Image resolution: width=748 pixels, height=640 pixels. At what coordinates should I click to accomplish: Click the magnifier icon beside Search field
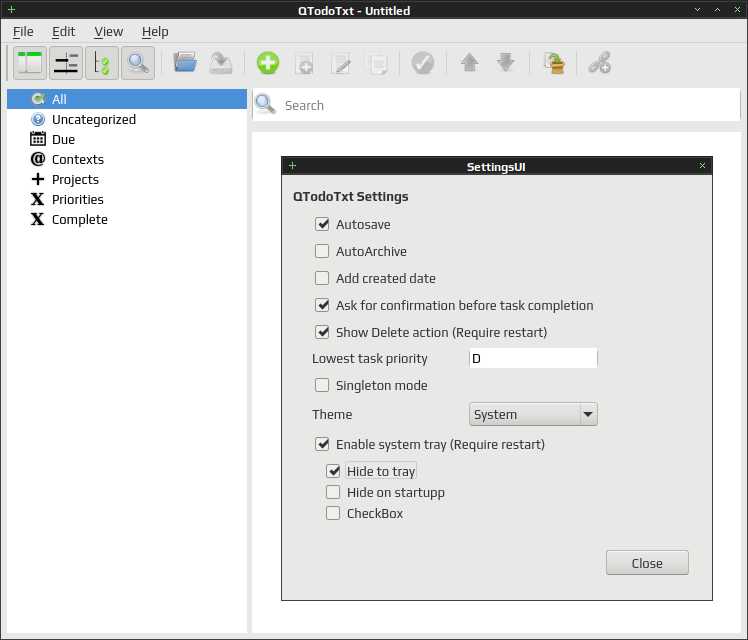pos(265,104)
